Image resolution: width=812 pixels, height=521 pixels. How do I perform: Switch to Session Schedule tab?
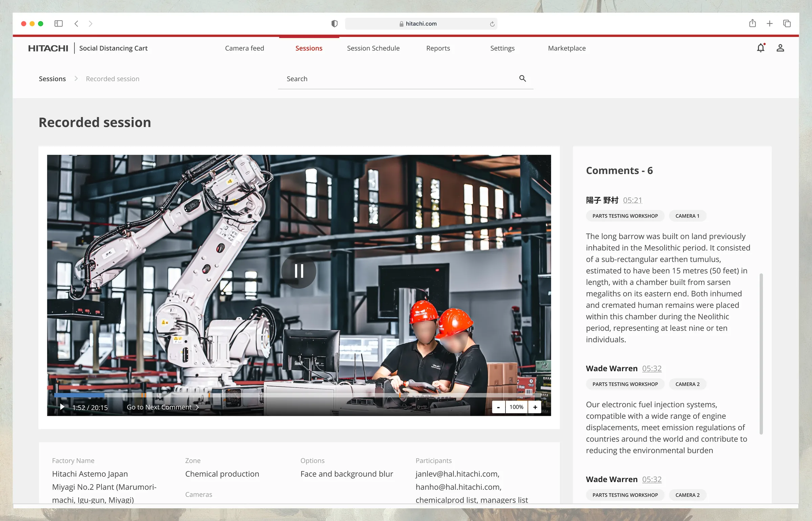373,48
